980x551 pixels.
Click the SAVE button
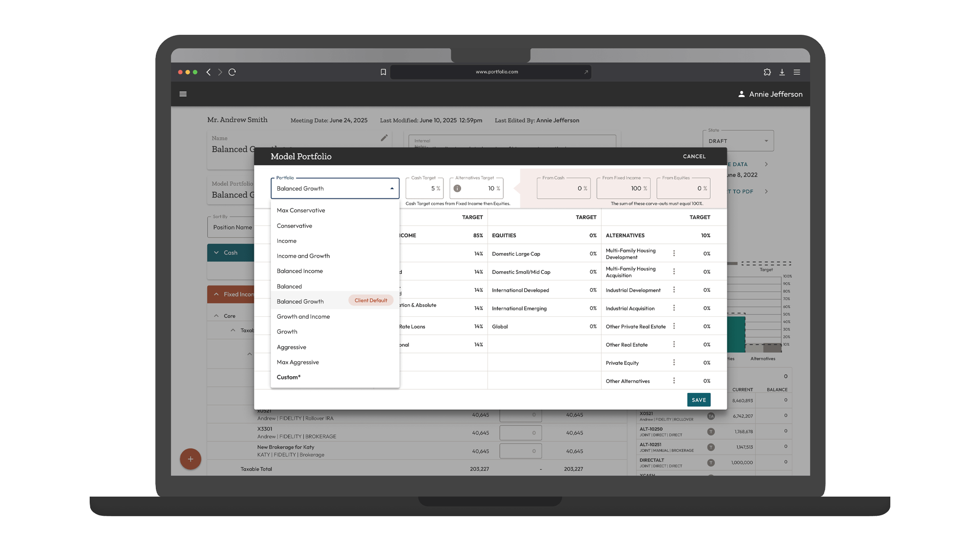pyautogui.click(x=698, y=400)
